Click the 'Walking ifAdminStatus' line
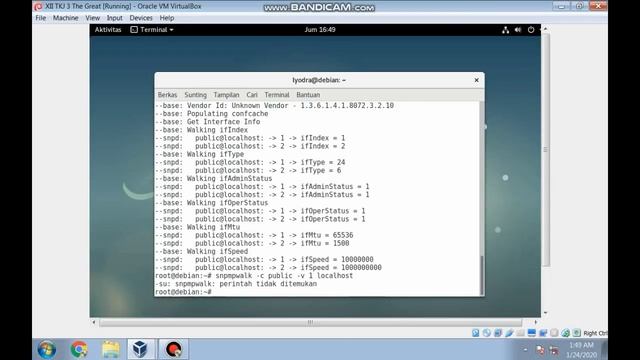 (213, 178)
